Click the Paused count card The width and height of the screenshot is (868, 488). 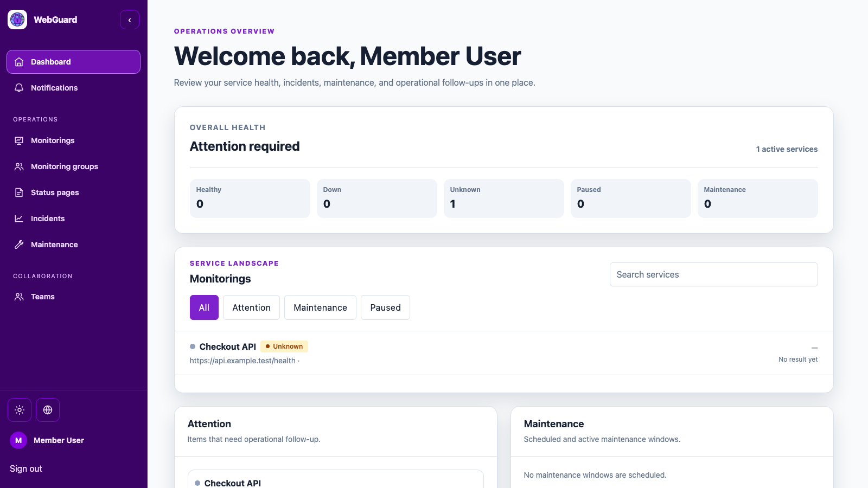click(x=631, y=198)
